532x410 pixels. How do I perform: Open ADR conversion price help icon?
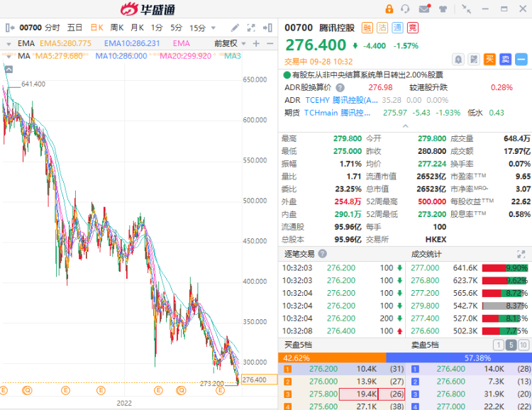coord(340,88)
